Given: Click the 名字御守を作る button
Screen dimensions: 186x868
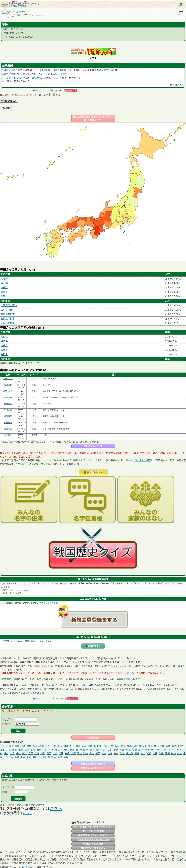Looking at the screenshot, I should tap(93, 472).
